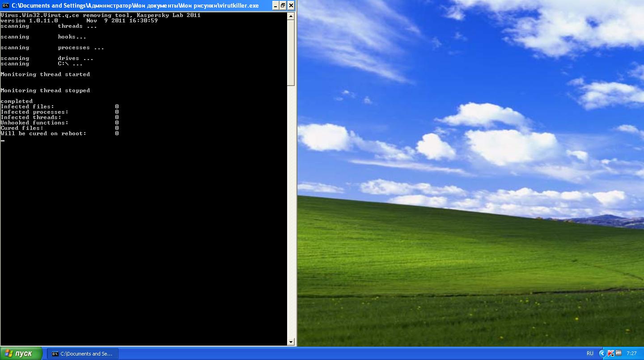Screen dimensions: 644x360
Task: Open the Пуск start menu
Action: [21, 353]
